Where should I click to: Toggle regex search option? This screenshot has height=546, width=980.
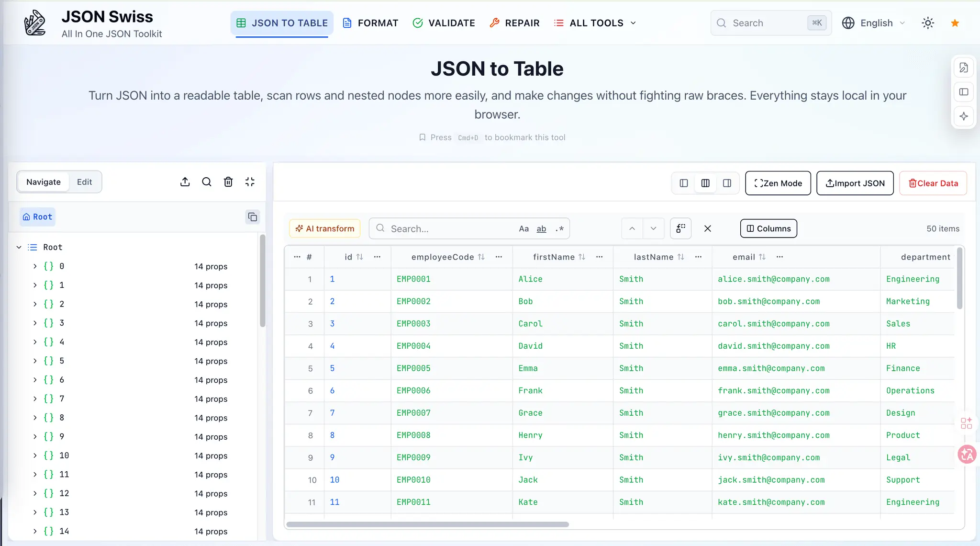[559, 228]
